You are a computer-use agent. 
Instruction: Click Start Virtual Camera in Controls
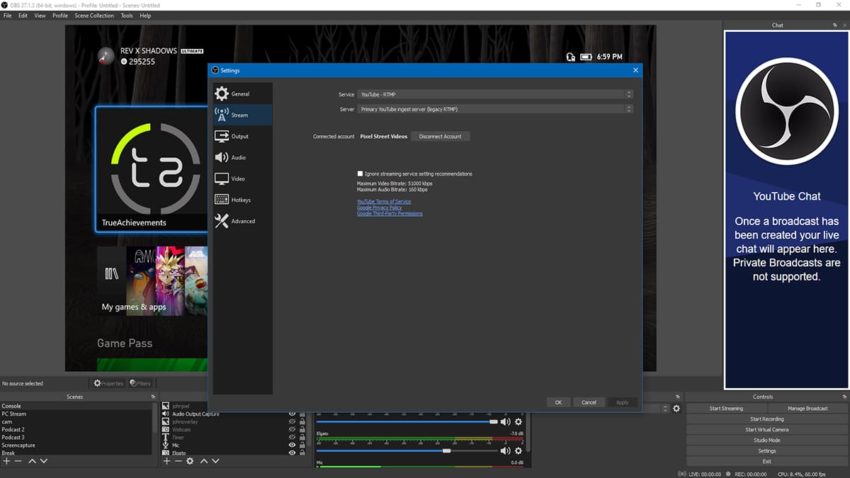(x=767, y=430)
